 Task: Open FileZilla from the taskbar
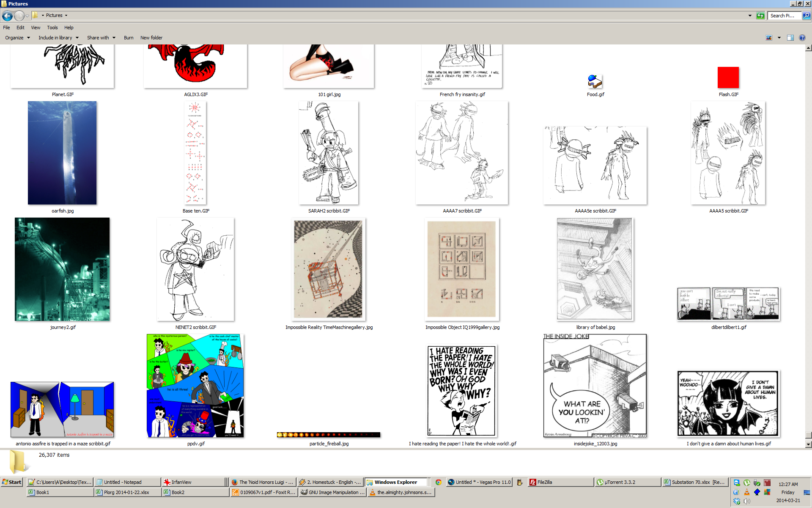(560, 482)
